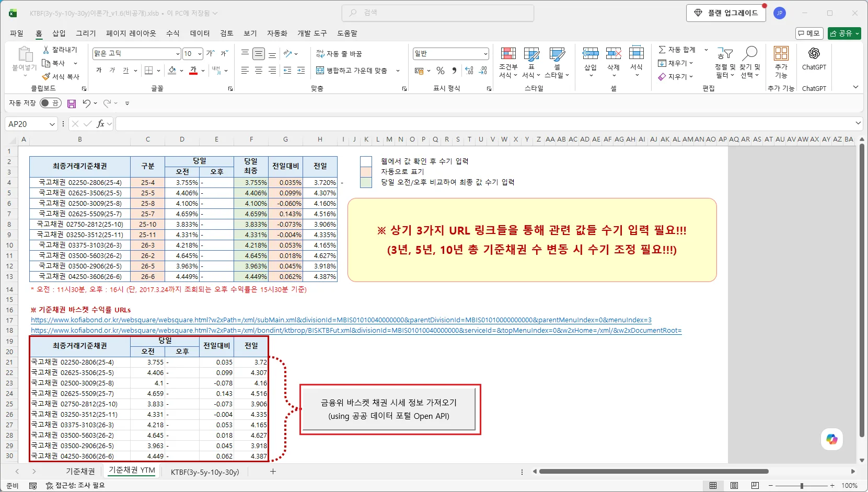Open Cell Styles (셀 스타일)

(557, 63)
